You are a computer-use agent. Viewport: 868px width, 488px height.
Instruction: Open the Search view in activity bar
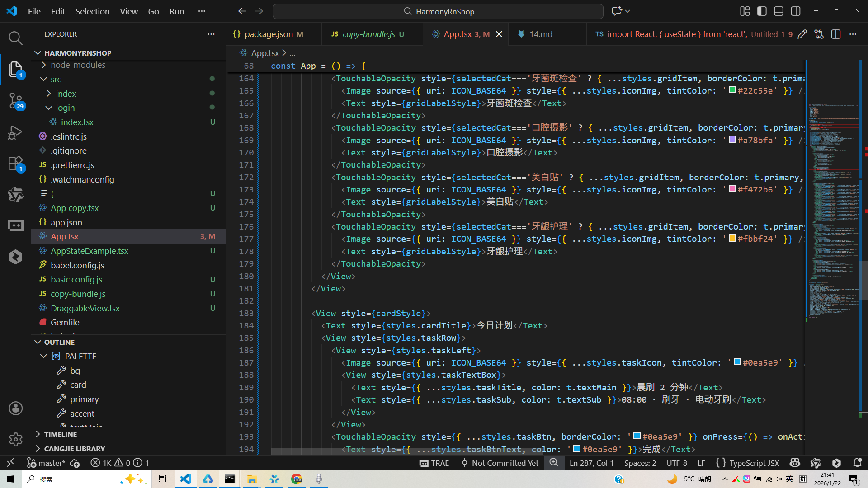coord(15,38)
